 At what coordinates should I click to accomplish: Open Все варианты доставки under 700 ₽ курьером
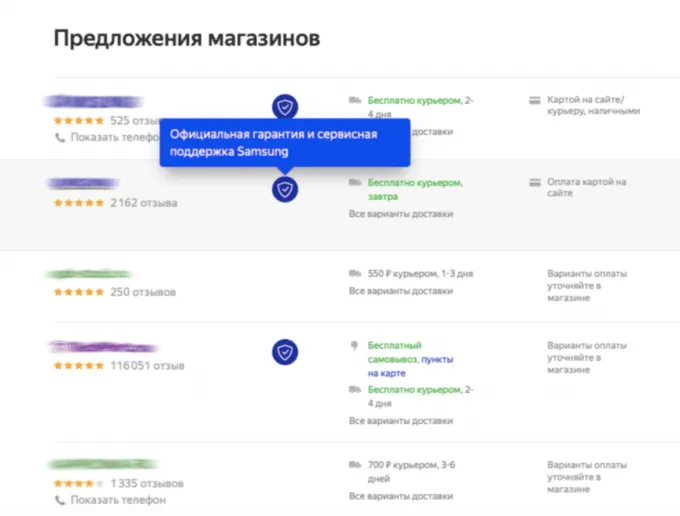tap(400, 497)
